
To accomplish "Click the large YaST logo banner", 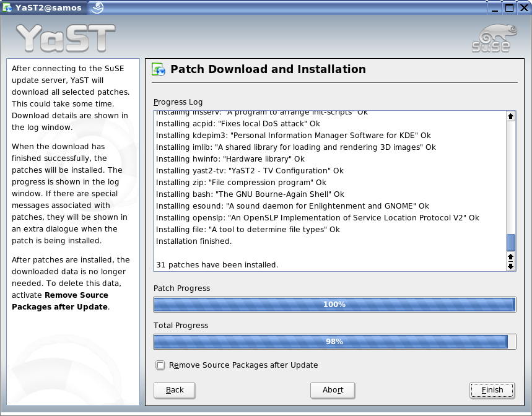I will (x=66, y=38).
